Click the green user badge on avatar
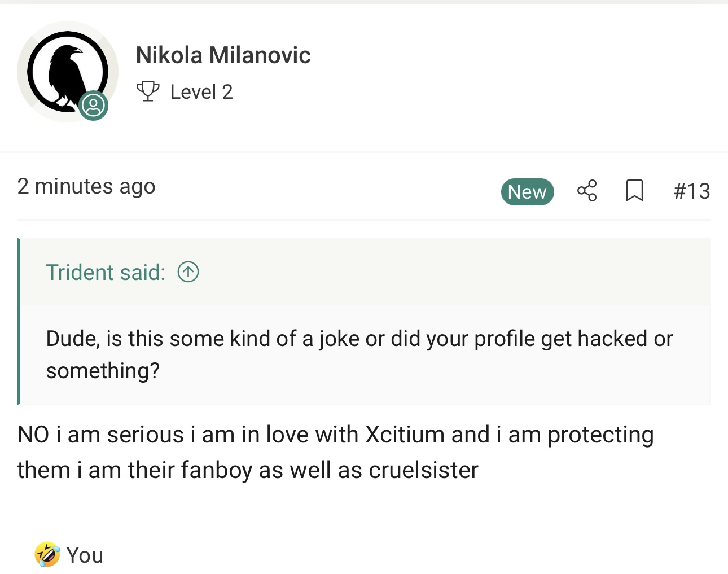 click(93, 106)
